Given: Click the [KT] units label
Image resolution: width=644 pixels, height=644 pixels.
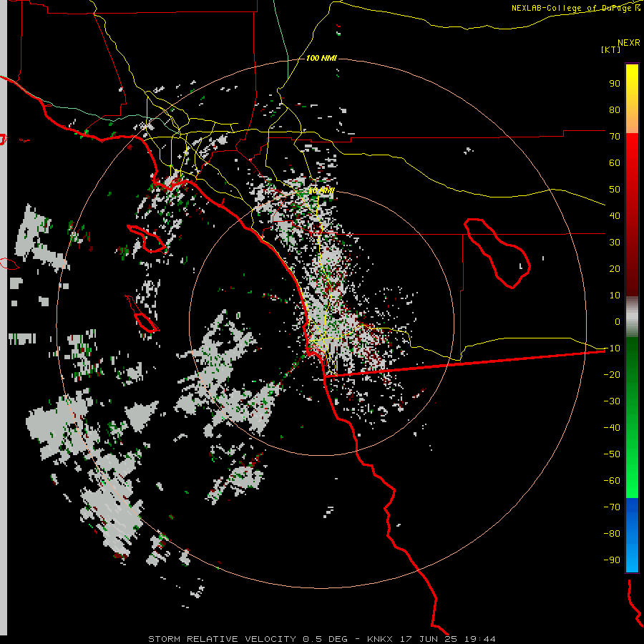Looking at the screenshot, I should (610, 49).
